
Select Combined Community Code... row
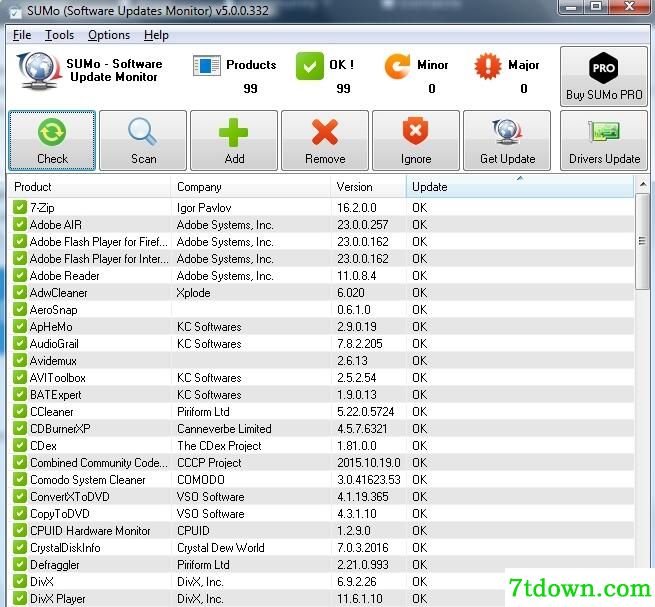[x=321, y=462]
